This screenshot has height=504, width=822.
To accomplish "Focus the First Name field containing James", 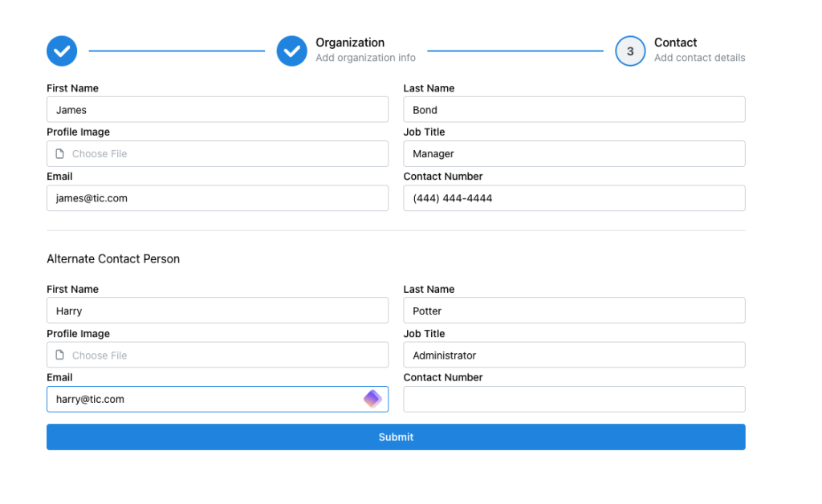I will tap(218, 110).
